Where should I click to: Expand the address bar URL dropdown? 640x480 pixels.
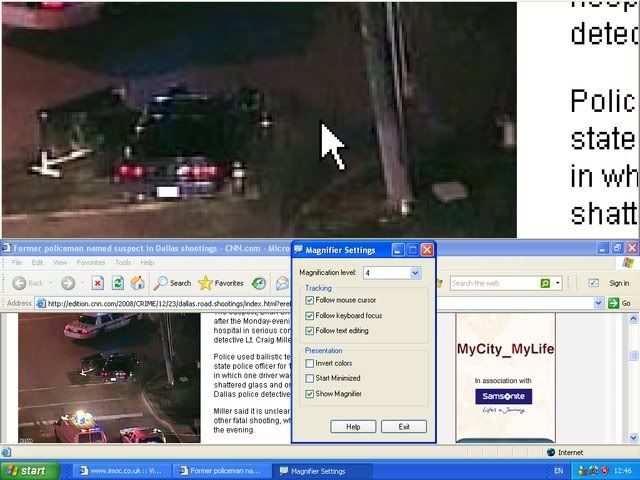click(x=598, y=303)
